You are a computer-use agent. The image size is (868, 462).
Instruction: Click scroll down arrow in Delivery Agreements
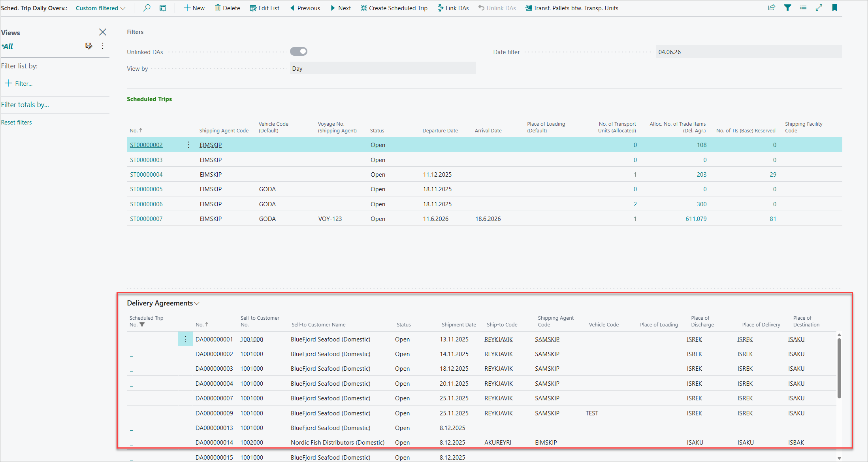pos(839,458)
